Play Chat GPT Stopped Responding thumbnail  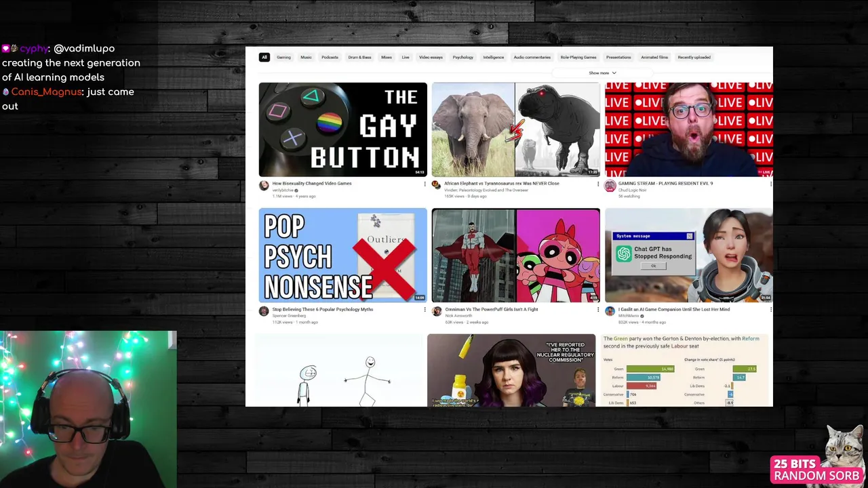tap(689, 256)
